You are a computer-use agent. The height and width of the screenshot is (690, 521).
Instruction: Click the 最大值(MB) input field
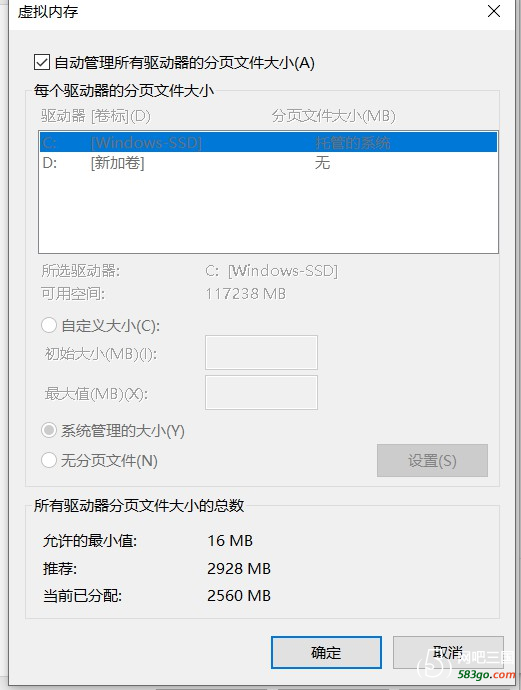(x=261, y=393)
